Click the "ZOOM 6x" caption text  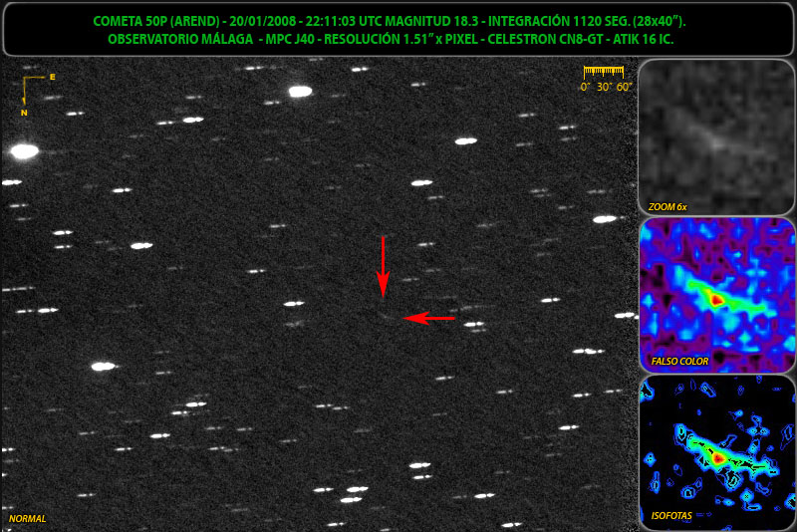(x=667, y=207)
